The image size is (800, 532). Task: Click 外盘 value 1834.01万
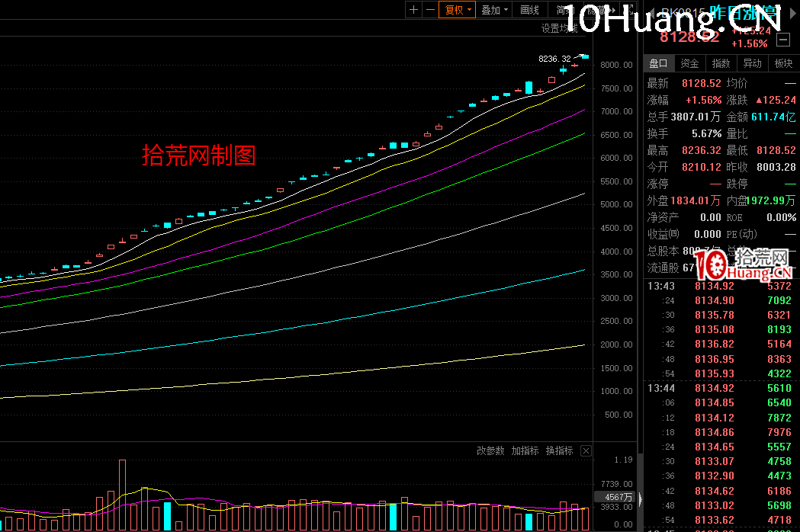696,200
